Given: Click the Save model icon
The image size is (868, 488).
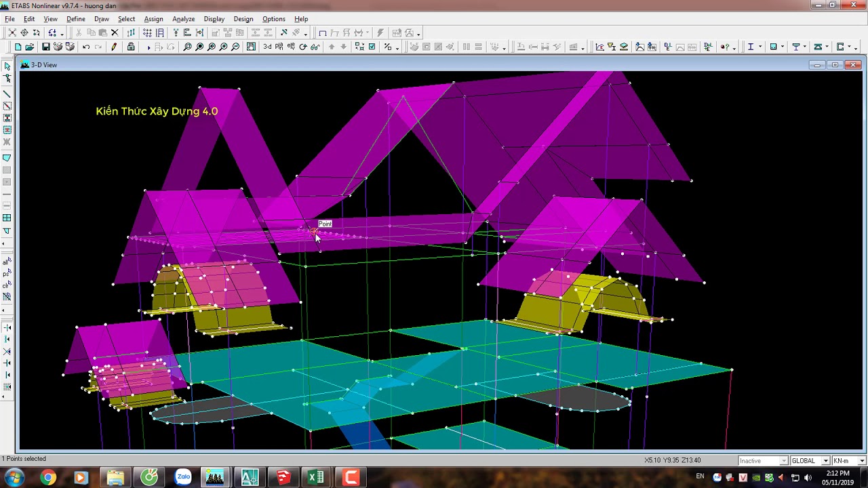Looking at the screenshot, I should (x=45, y=47).
